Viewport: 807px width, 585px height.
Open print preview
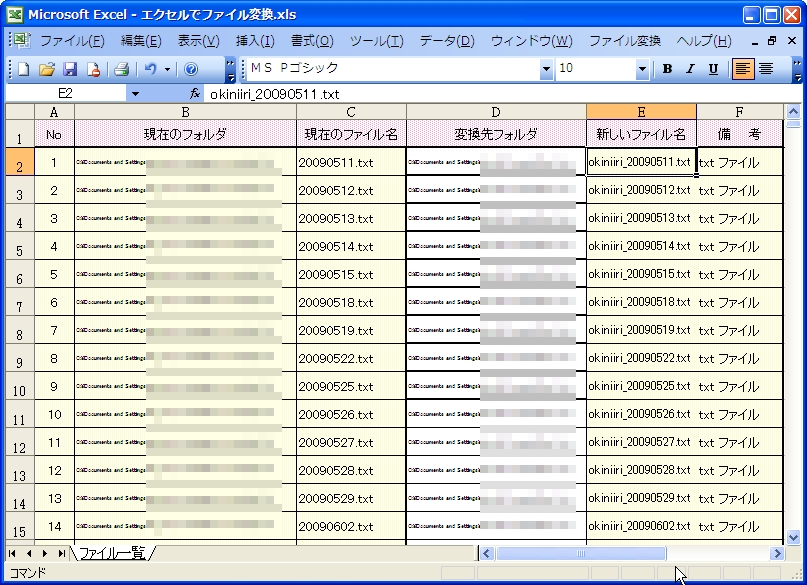(x=93, y=69)
